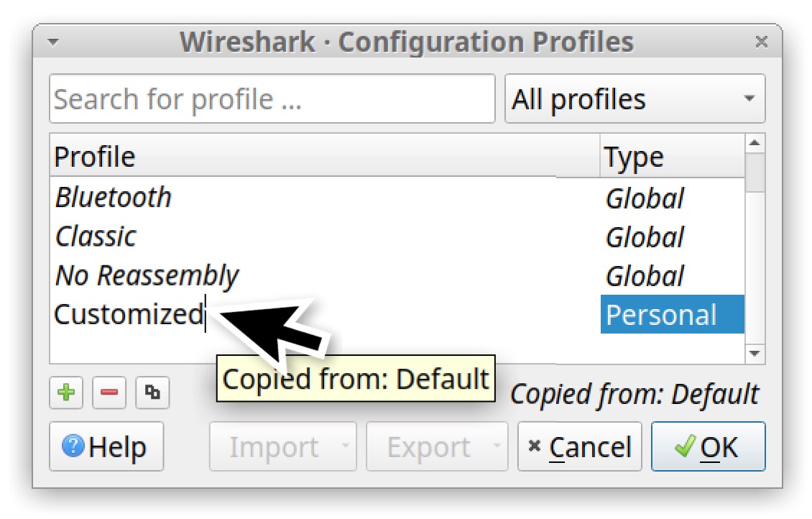Click the italic Copied from: Default label
The image size is (812, 519).
click(635, 394)
